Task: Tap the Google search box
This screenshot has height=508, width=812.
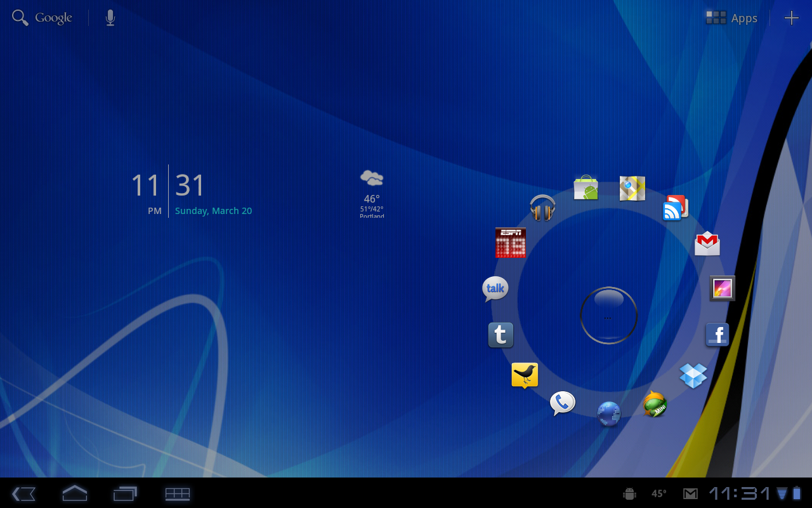Action: coord(43,18)
